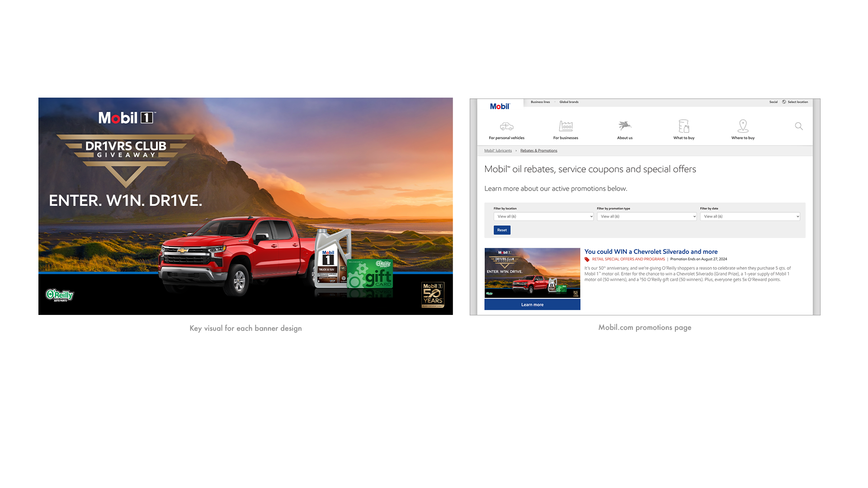Open the Where to buy label
Viewport: 868px width, 488px height.
click(x=743, y=138)
